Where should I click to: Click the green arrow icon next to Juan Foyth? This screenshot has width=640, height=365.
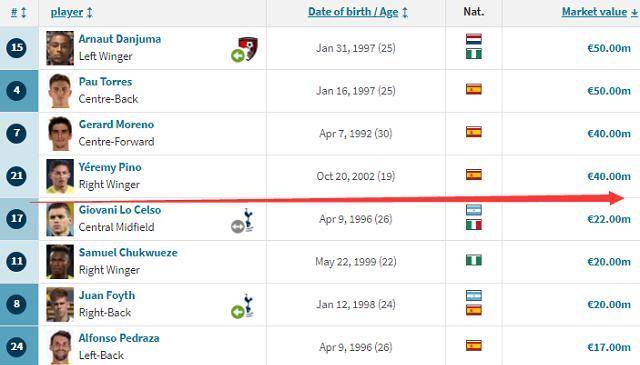[x=238, y=312]
